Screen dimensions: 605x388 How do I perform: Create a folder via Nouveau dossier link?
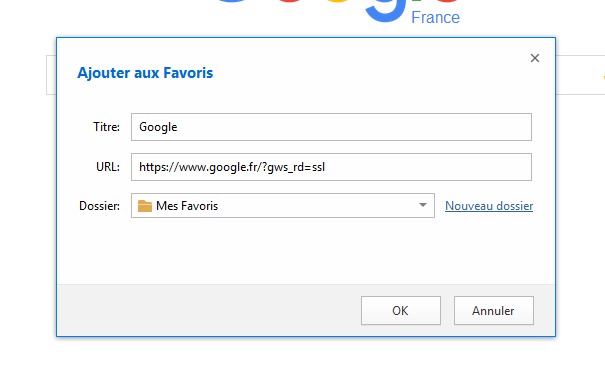[489, 206]
